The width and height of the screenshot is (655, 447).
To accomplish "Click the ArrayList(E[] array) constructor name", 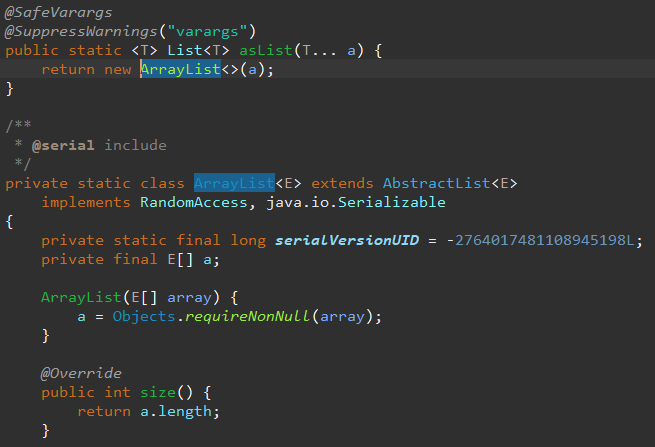I will (81, 297).
